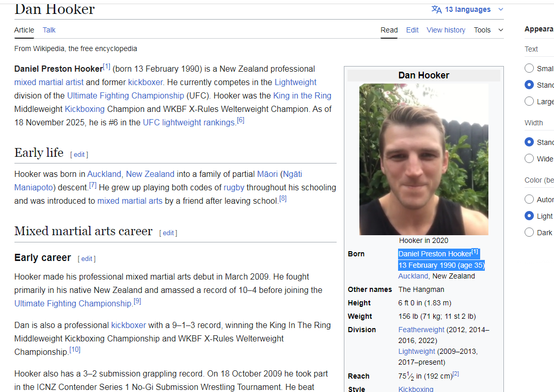The width and height of the screenshot is (554, 392).
Task: Click infobox Born citation [1]
Action: point(475,252)
